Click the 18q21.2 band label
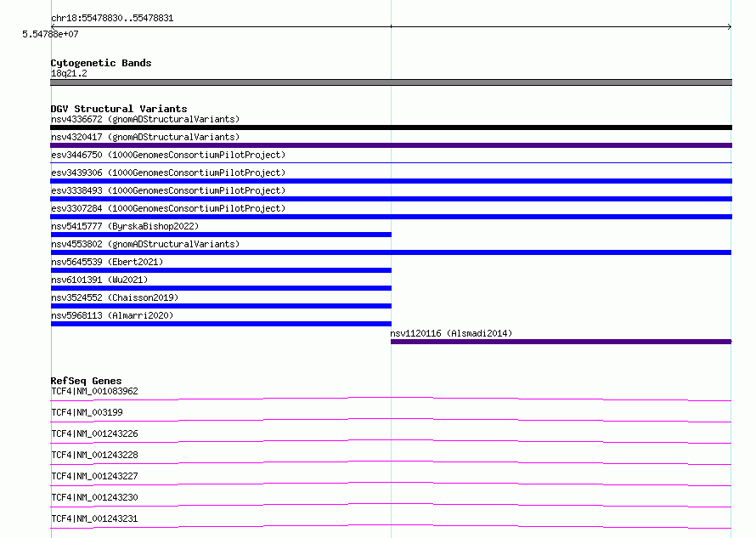The image size is (756, 538). click(69, 73)
